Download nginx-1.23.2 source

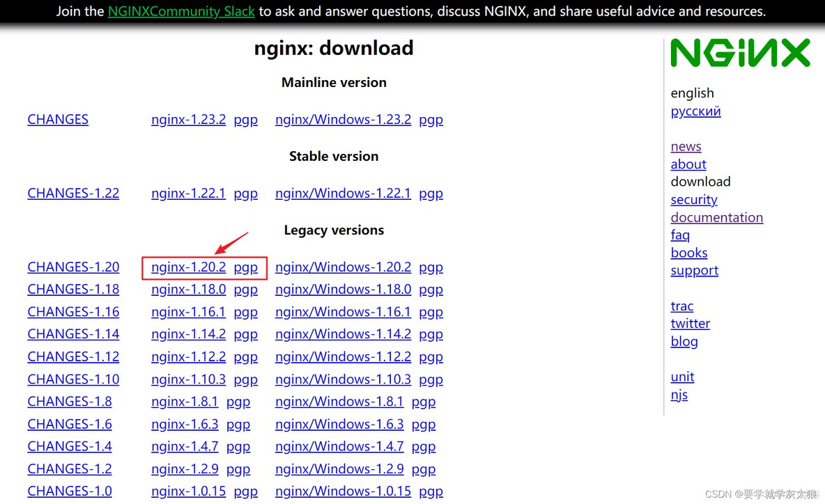point(188,119)
